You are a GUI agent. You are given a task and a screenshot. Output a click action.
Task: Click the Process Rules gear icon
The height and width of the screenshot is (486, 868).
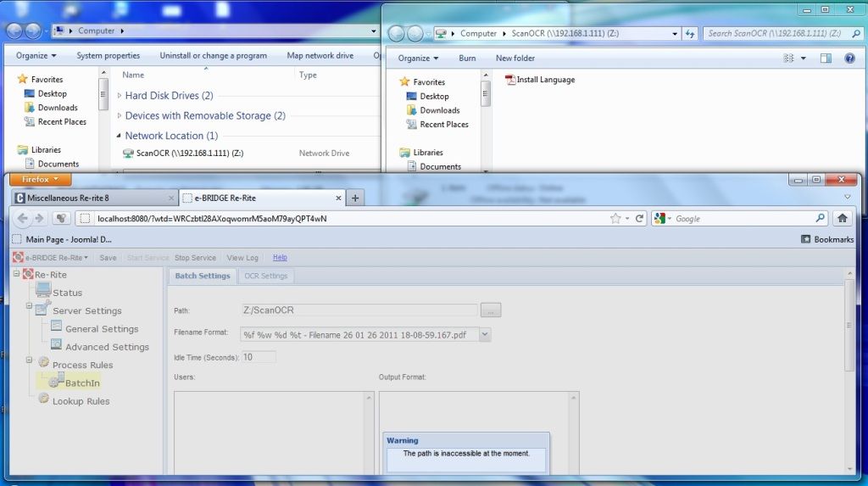pos(44,362)
